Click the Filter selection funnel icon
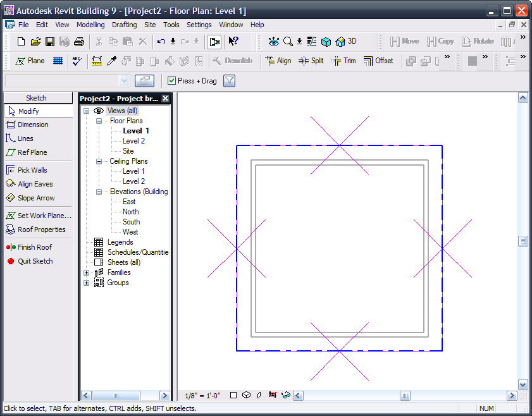This screenshot has width=532, height=416. 230,81
